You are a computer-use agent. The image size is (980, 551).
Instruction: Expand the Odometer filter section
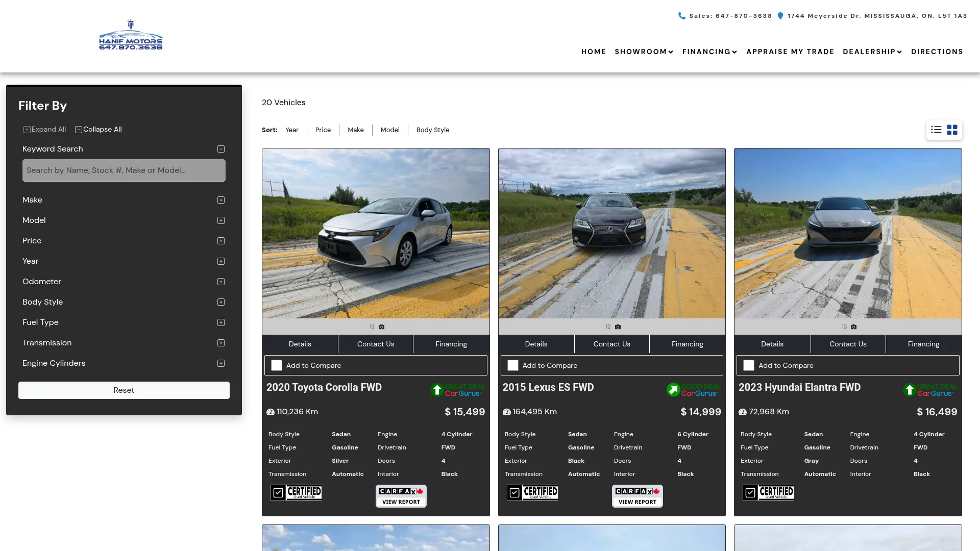221,282
